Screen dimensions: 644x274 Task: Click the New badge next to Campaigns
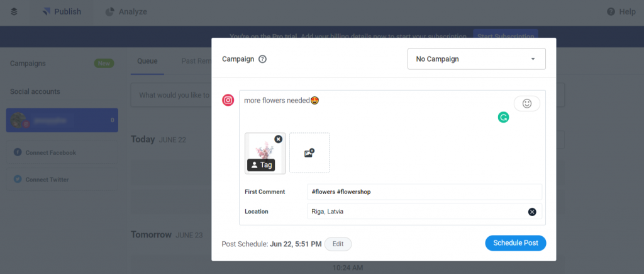pyautogui.click(x=104, y=64)
